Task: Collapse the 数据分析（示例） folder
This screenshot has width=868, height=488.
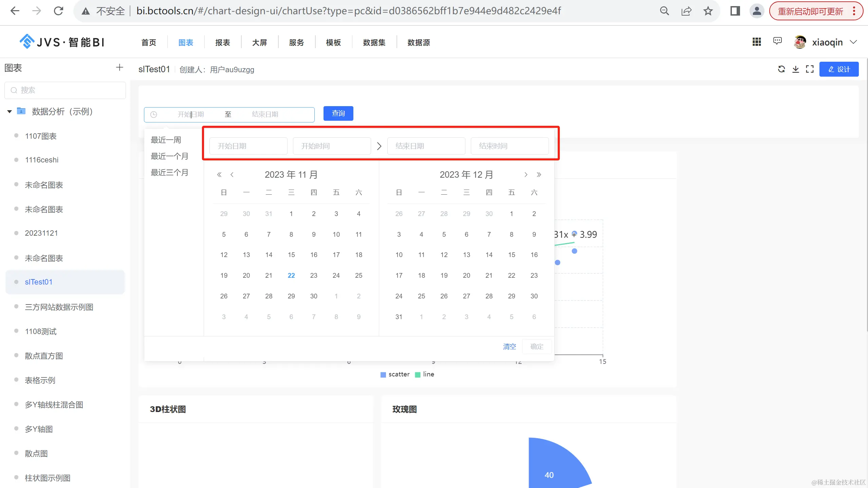Action: pyautogui.click(x=10, y=112)
